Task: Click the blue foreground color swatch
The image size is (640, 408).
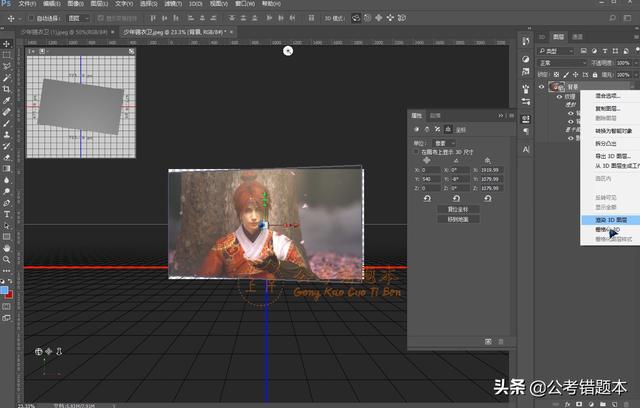Action: click(4, 290)
